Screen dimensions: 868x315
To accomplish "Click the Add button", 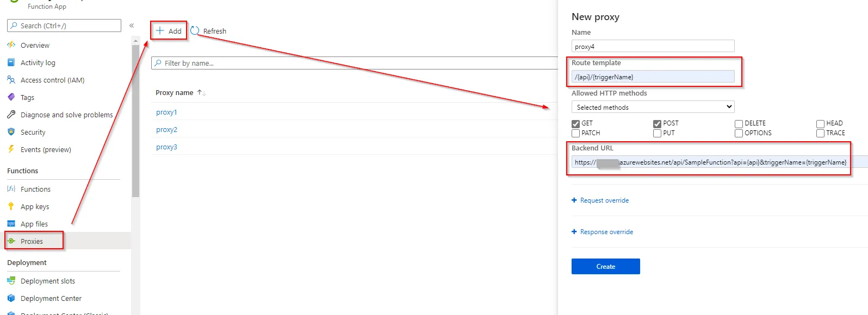I will coord(169,31).
